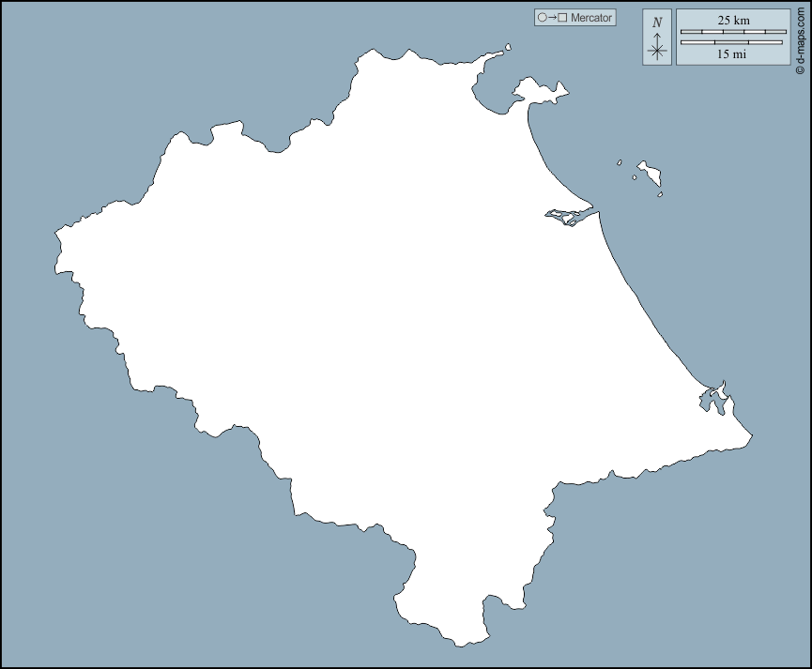Click the circle symbol in the Mercator label
This screenshot has width=812, height=669.
(543, 17)
